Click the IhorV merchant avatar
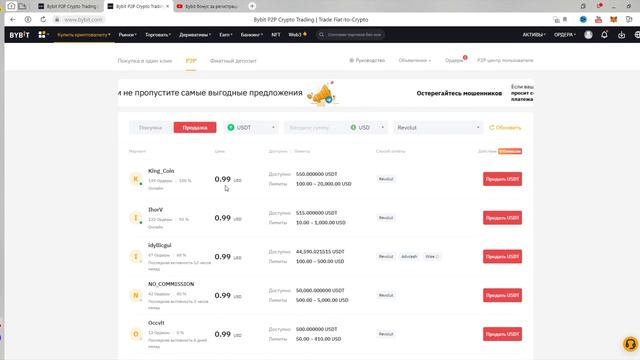640x360 pixels. click(x=136, y=218)
